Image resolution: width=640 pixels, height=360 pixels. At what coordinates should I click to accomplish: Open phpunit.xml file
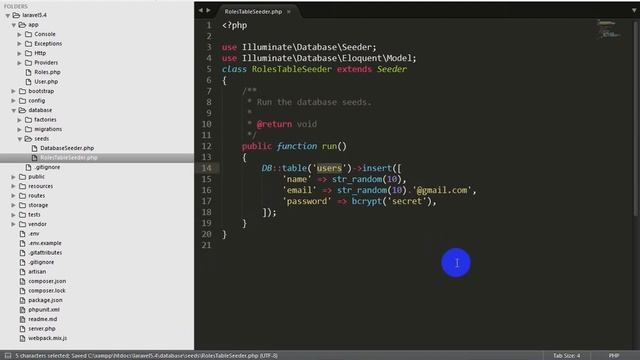click(44, 310)
